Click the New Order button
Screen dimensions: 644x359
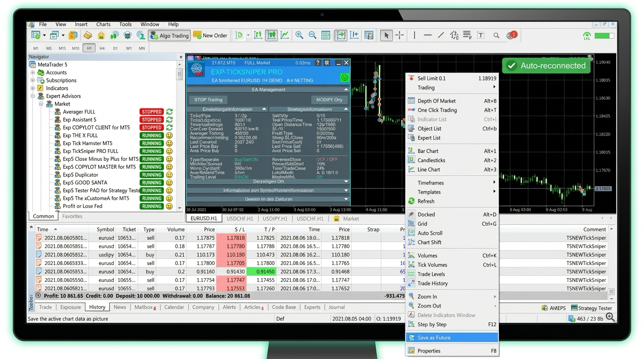click(210, 35)
